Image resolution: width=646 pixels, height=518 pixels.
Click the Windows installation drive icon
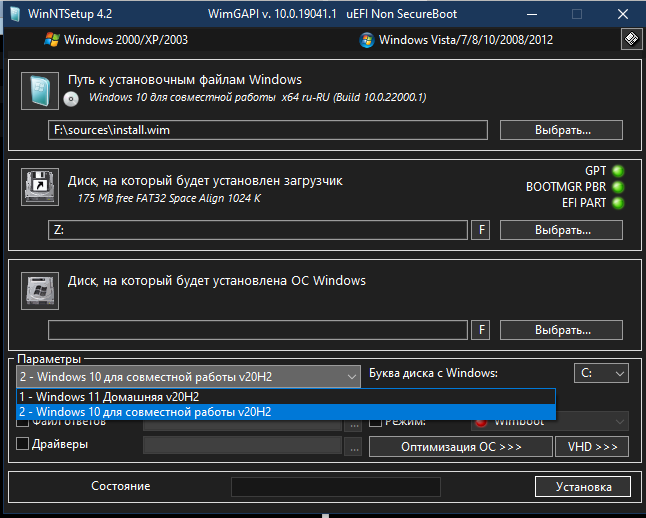40,291
